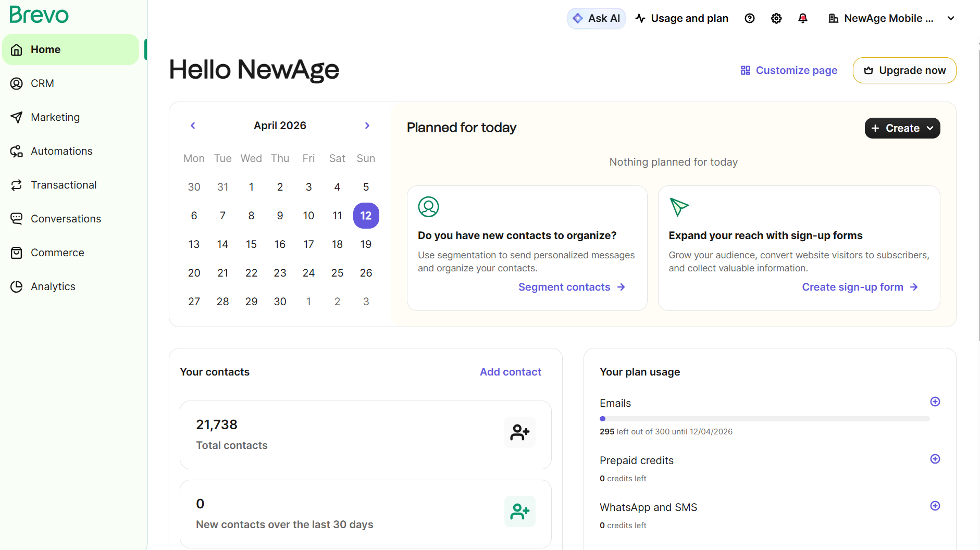Click the plus icon next to Emails
980x550 pixels.
tap(935, 402)
